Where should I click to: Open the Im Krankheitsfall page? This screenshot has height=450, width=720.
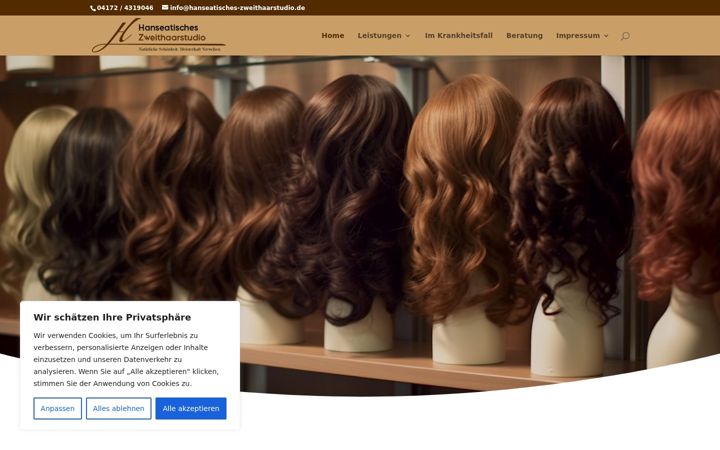tap(458, 35)
